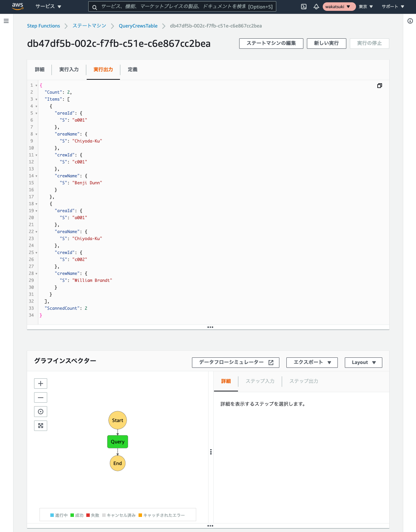Open the 東京 region selector
416x532 pixels.
tap(366, 7)
